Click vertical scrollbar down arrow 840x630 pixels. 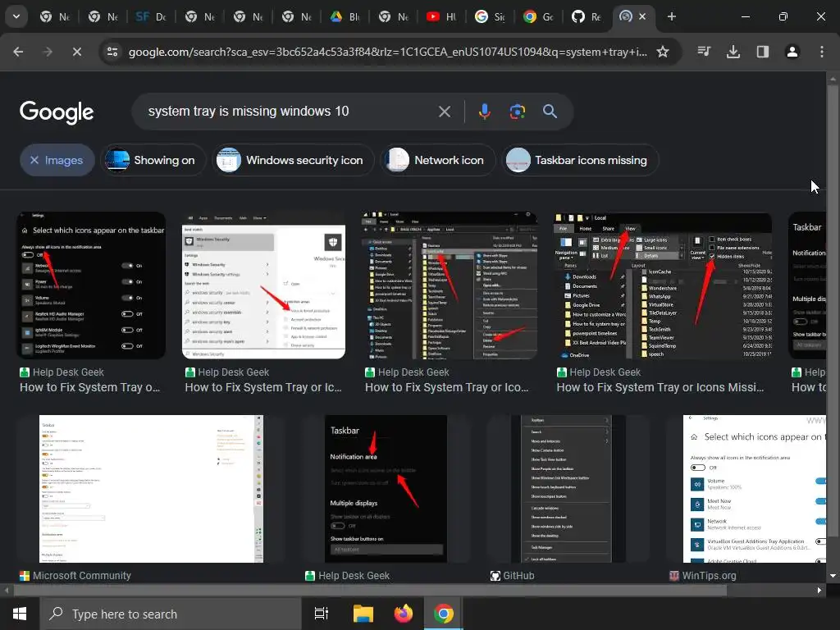(833, 576)
